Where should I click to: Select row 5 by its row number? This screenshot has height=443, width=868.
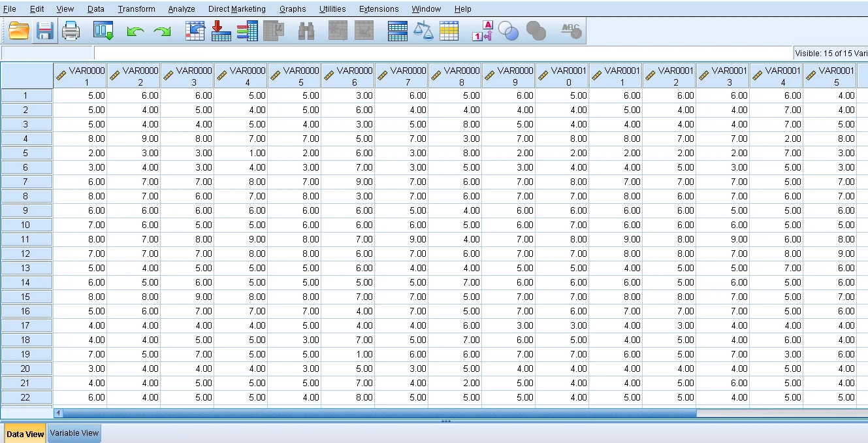(x=27, y=153)
